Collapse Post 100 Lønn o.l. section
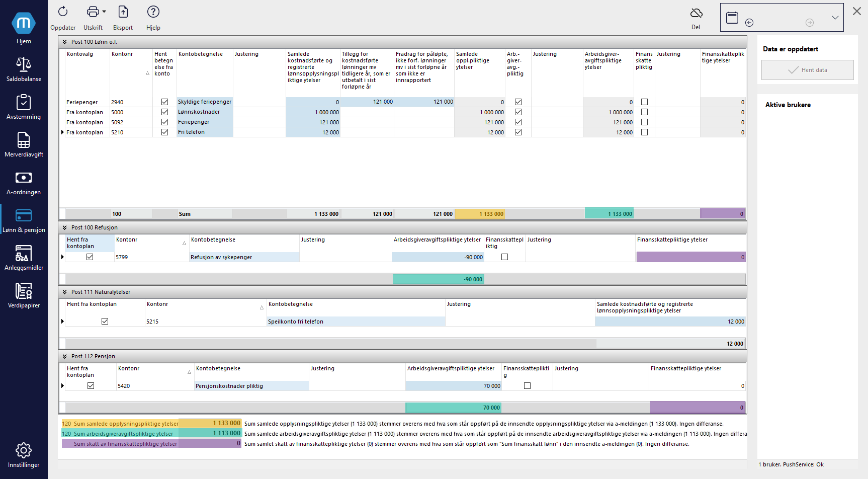Viewport: 868px width, 479px height. click(64, 42)
